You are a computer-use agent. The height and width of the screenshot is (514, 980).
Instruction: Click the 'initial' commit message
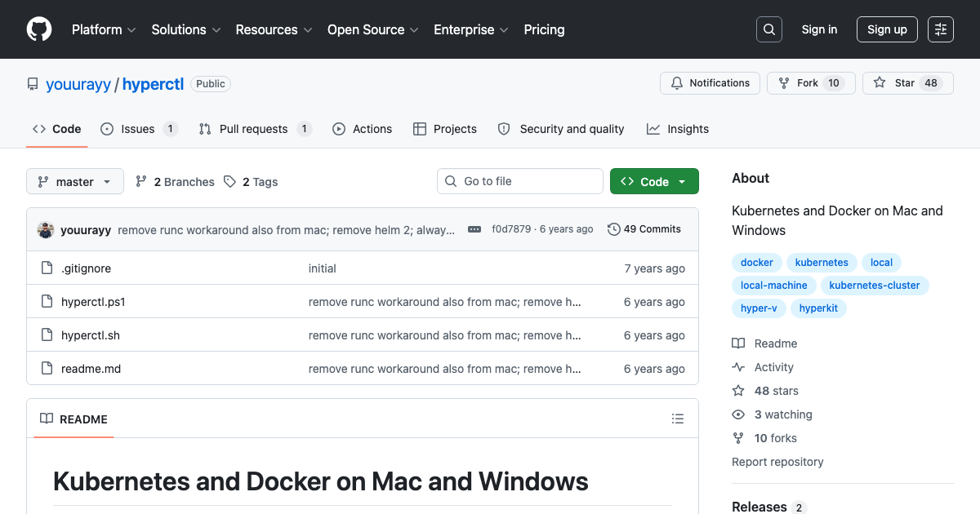pyautogui.click(x=323, y=268)
